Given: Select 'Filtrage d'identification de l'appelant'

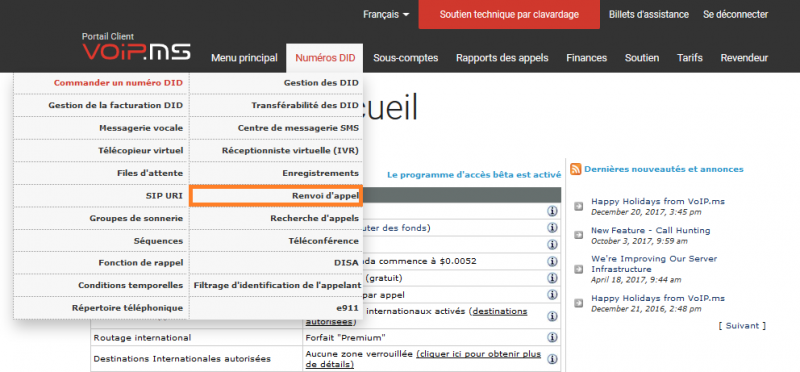Looking at the screenshot, I should 276,285.
